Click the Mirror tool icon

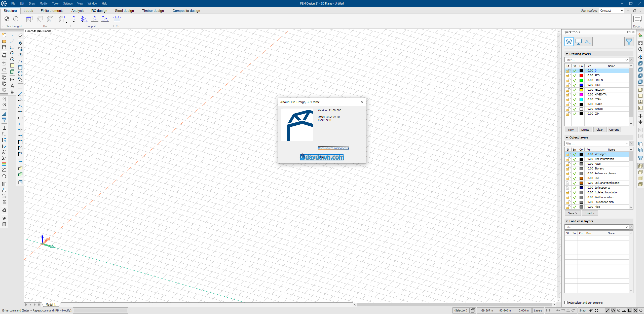pyautogui.click(x=20, y=61)
